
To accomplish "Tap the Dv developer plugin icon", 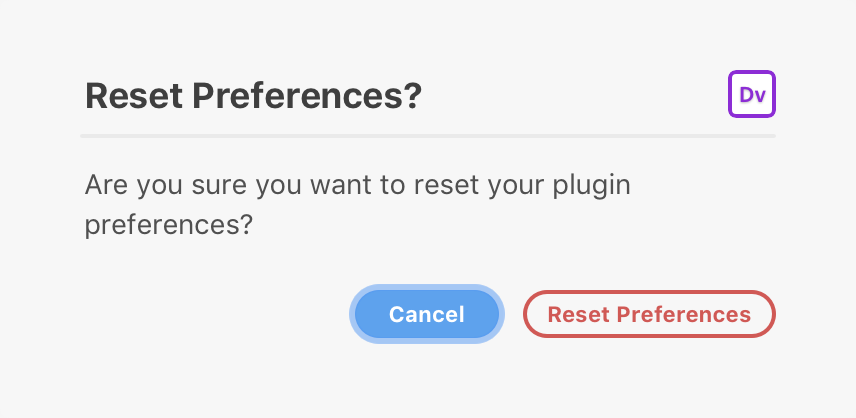I will pyautogui.click(x=752, y=94).
